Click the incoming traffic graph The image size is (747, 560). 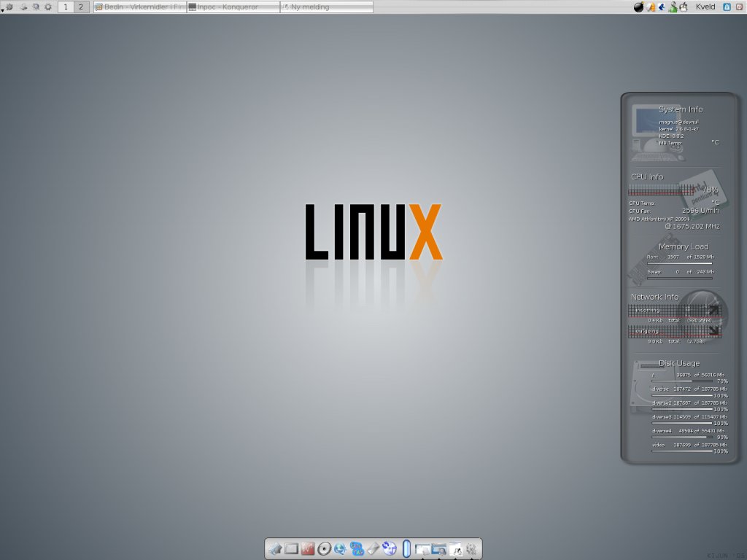tap(675, 311)
